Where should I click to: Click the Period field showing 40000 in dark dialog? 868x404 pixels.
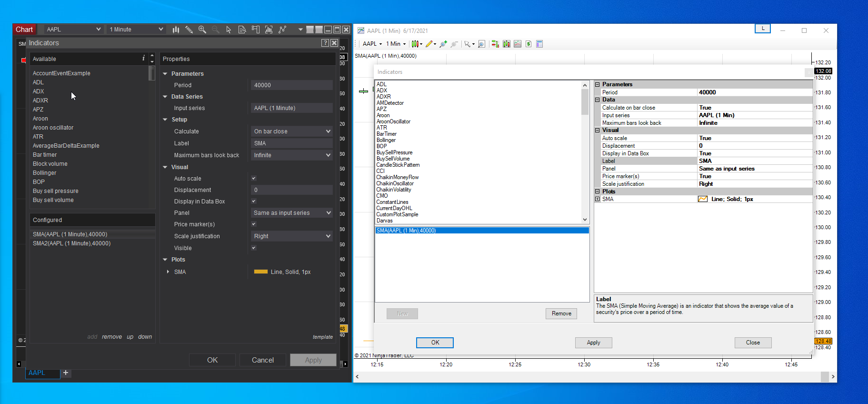[x=292, y=85]
